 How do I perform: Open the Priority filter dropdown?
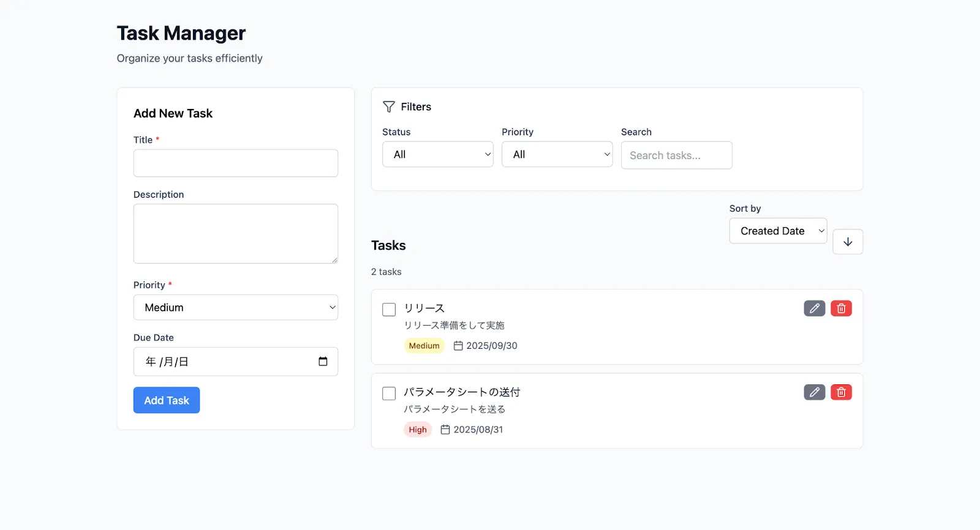pos(557,155)
